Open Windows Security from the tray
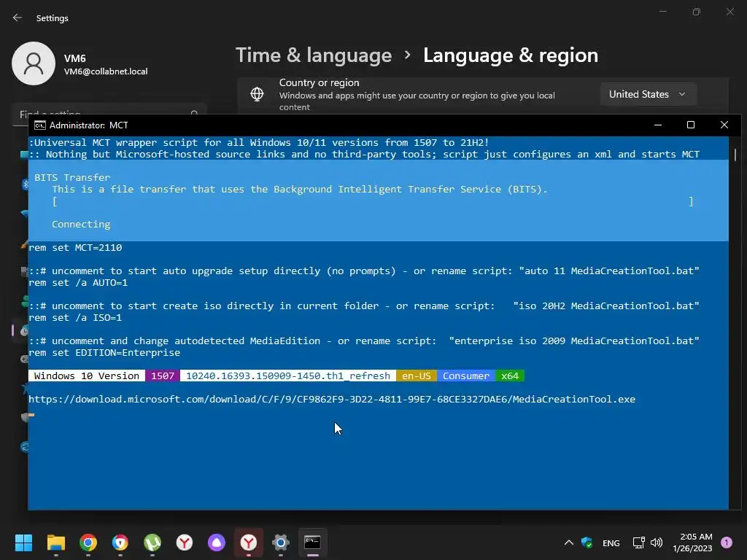The image size is (747, 560). click(x=587, y=542)
